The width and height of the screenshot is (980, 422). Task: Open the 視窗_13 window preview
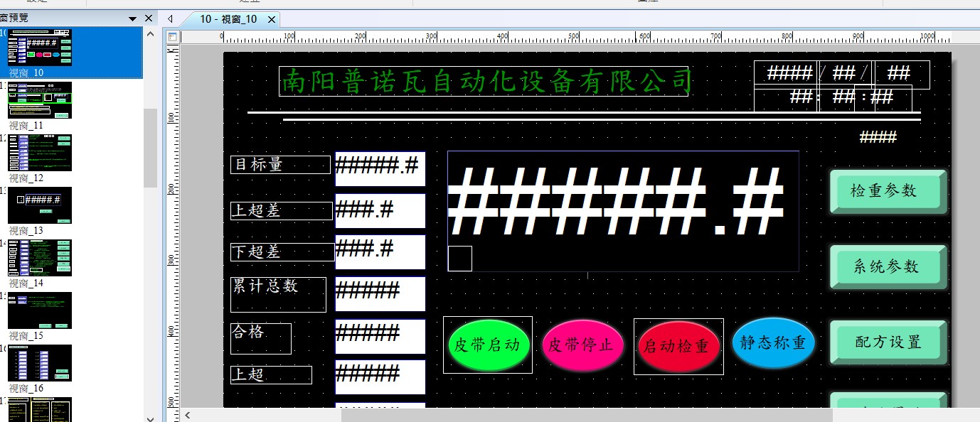[40, 205]
